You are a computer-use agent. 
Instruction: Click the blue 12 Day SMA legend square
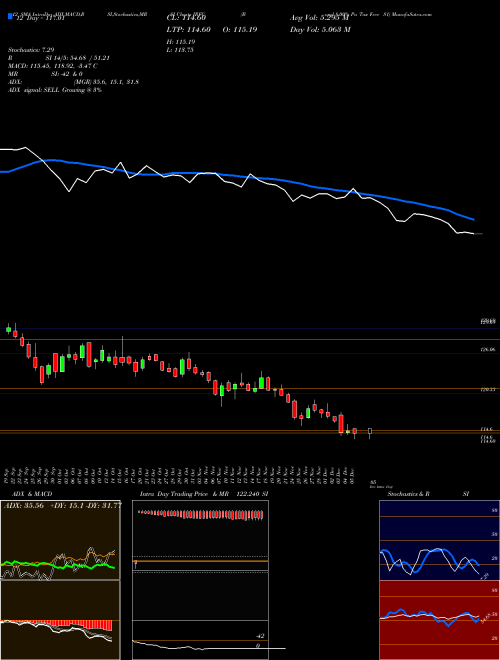(10, 16)
